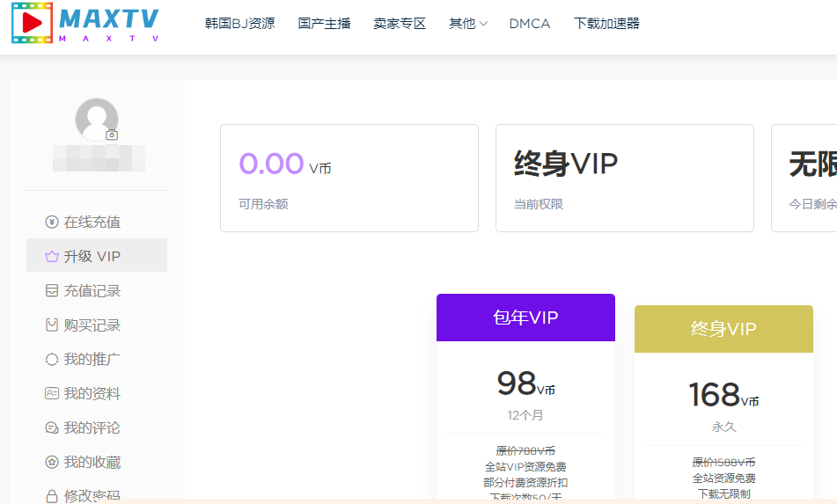Click the 0.00 V币 balance card
Viewport: 837px width, 504px height.
click(349, 179)
